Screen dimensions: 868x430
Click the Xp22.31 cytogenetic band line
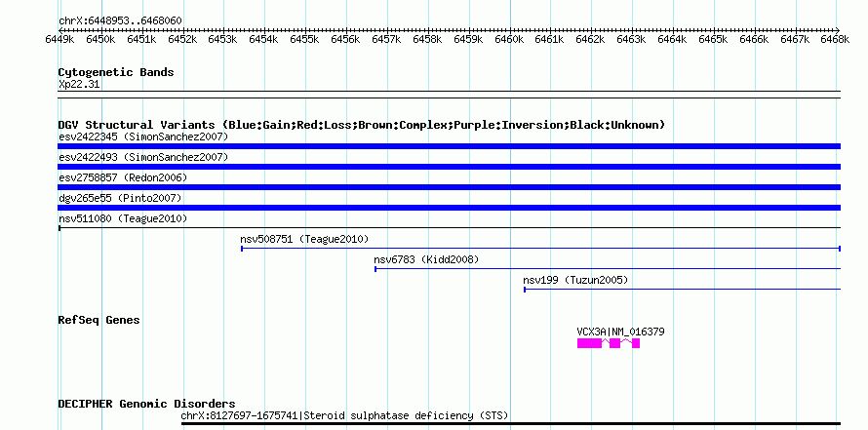(449, 95)
